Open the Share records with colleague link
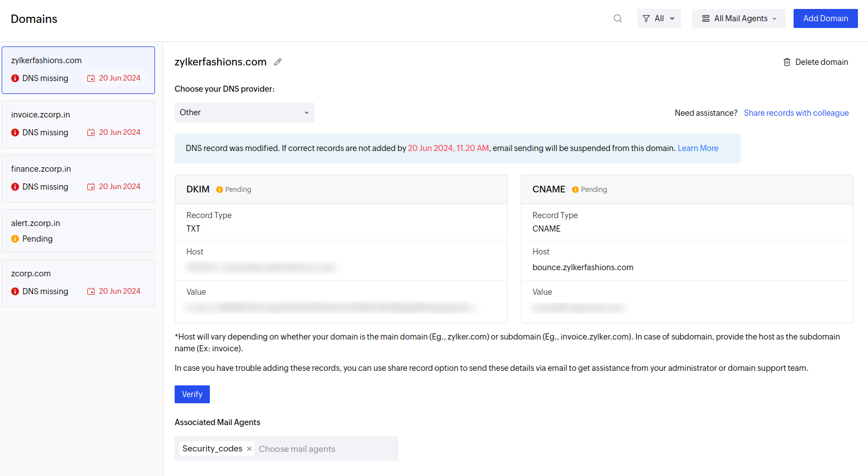The image size is (868, 476). pos(796,113)
